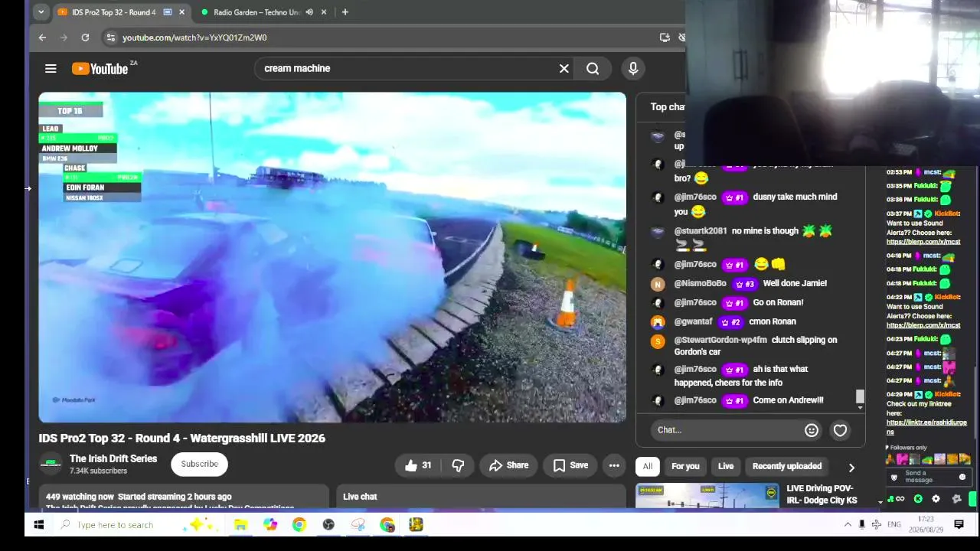Go to the YouTube home logo
The image size is (980, 551).
point(100,69)
